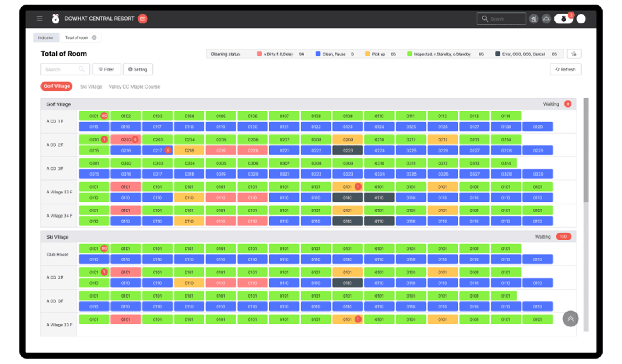Click the red Dirty legend swatch
Image resolution: width=622 pixels, height=364 pixels.
pyautogui.click(x=259, y=54)
